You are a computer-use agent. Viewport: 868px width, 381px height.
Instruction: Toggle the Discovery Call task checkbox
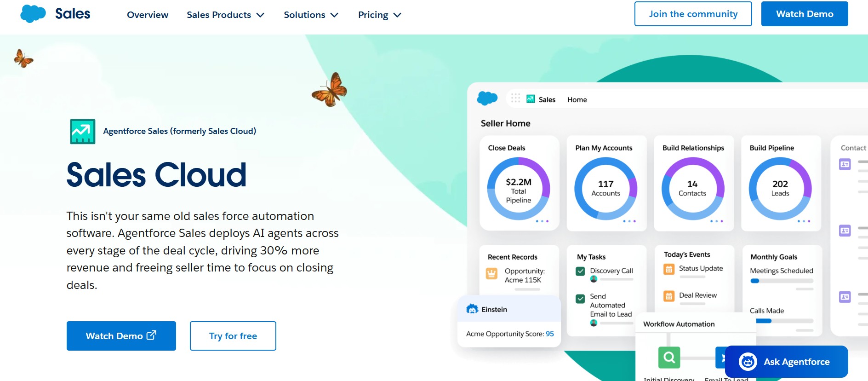[x=580, y=271]
